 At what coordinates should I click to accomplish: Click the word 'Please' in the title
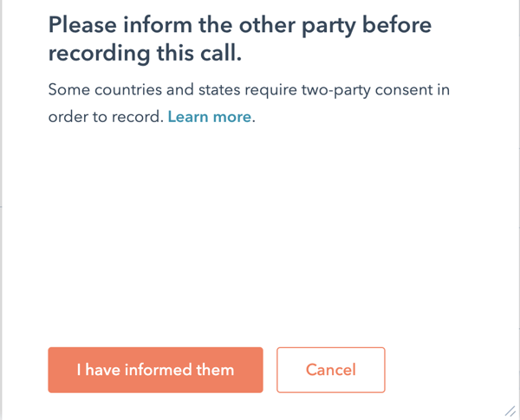(x=84, y=24)
